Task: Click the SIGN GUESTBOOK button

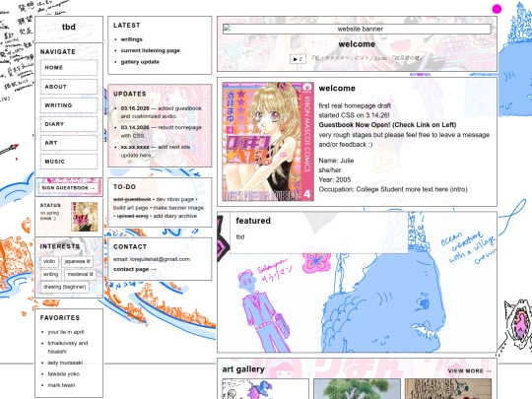Action: (x=69, y=187)
